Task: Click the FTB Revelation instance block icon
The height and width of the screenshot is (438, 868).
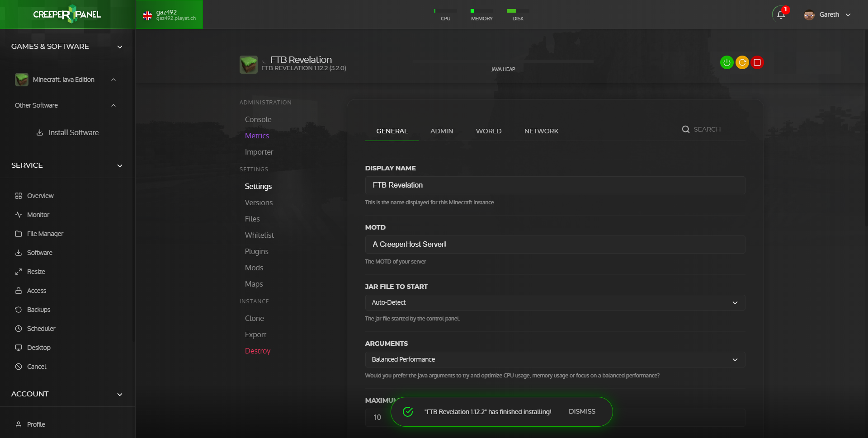Action: (249, 65)
